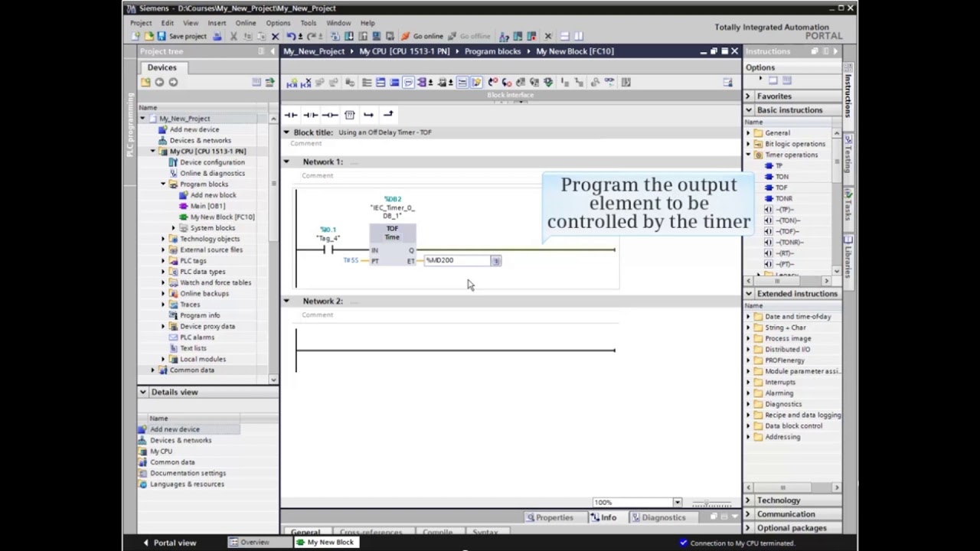Click the back arrow icon in Project tree toolbar
This screenshot has width=980, height=551.
(x=159, y=82)
